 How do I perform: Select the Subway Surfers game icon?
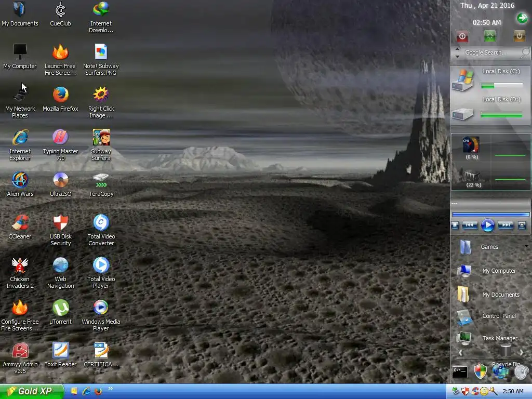point(101,145)
